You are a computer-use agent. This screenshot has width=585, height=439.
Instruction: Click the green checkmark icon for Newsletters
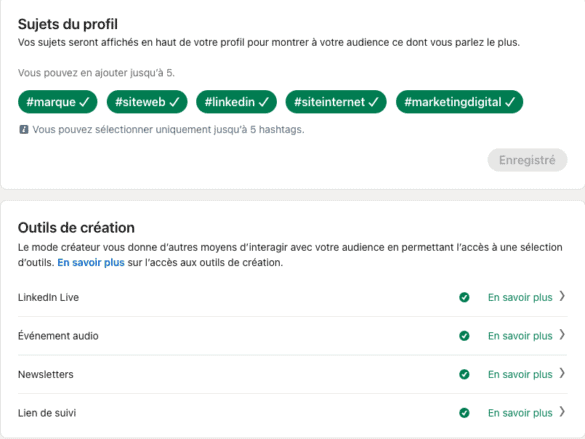click(x=464, y=374)
